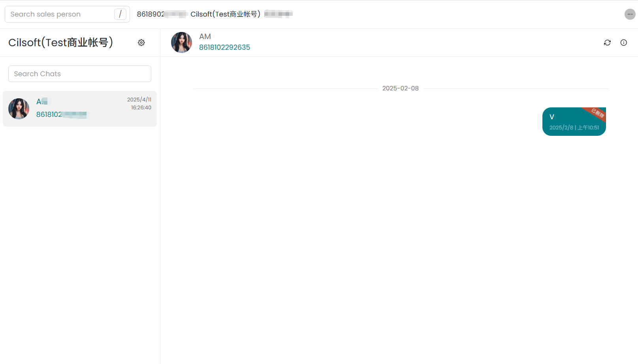
Task: Click the slash shortcut badge in search
Action: (x=120, y=14)
